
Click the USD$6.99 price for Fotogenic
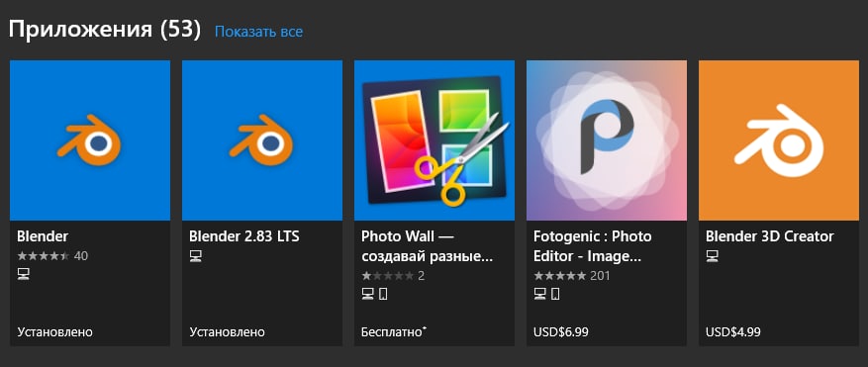point(561,332)
